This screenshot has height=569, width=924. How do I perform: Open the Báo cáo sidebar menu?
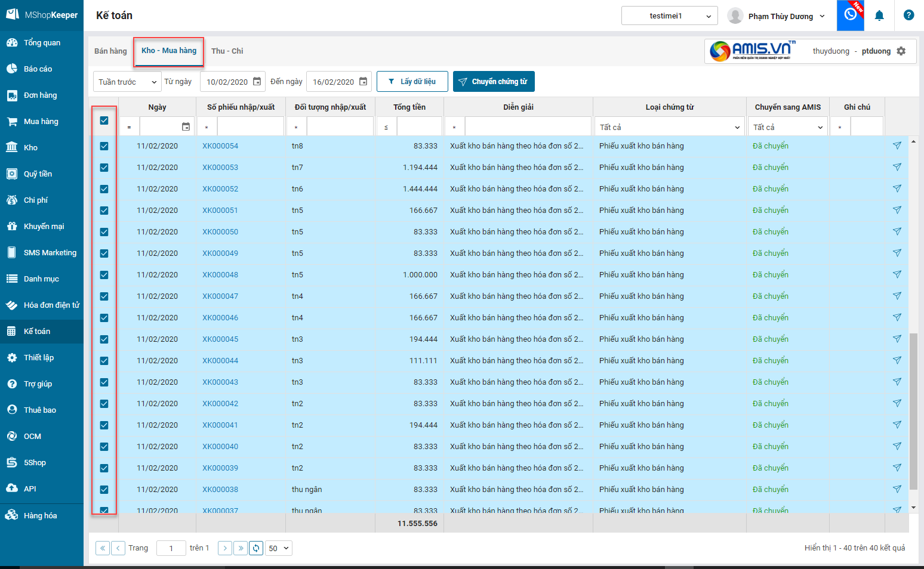click(x=38, y=69)
